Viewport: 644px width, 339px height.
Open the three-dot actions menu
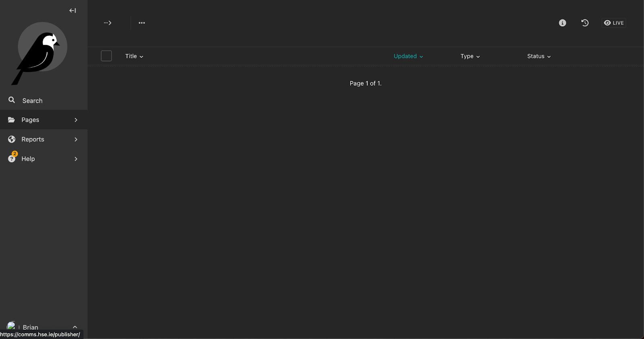point(142,23)
